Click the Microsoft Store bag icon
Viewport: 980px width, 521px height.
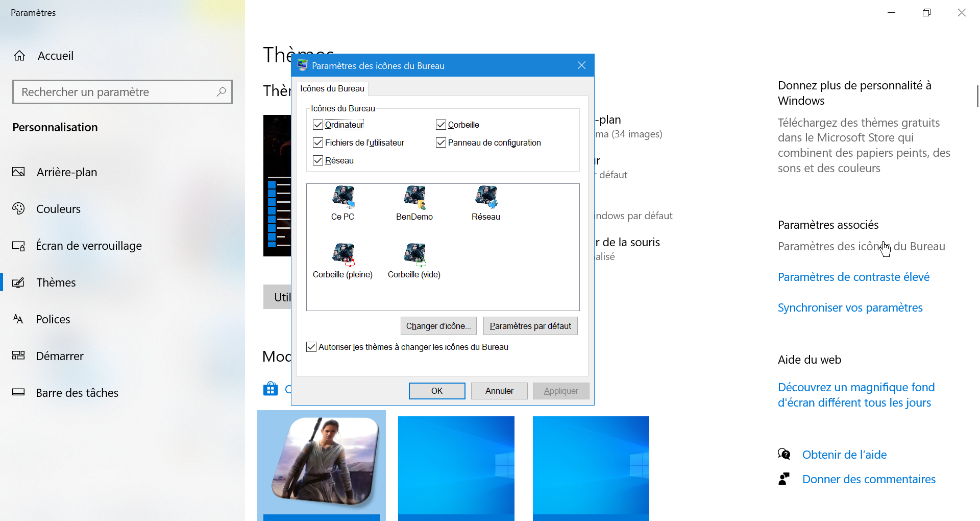pos(271,389)
